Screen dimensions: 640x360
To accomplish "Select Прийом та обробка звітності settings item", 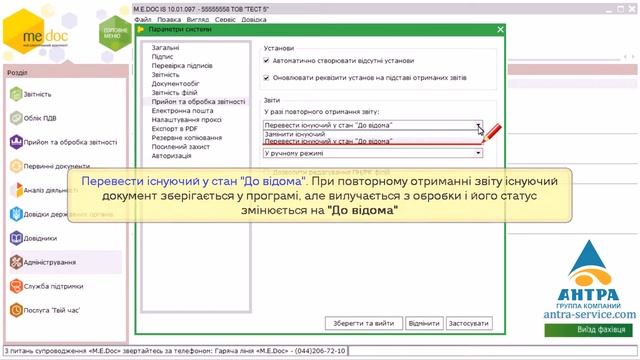I will pyautogui.click(x=198, y=102).
